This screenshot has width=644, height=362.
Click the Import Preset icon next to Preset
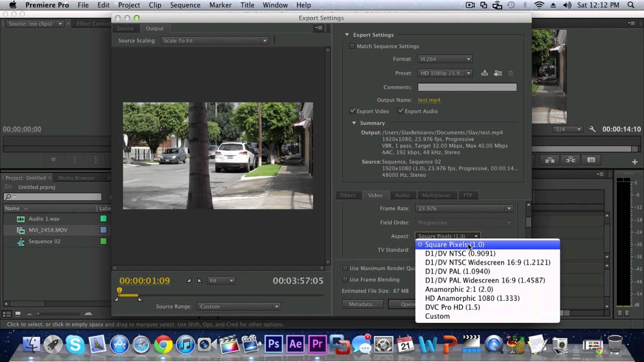(498, 73)
